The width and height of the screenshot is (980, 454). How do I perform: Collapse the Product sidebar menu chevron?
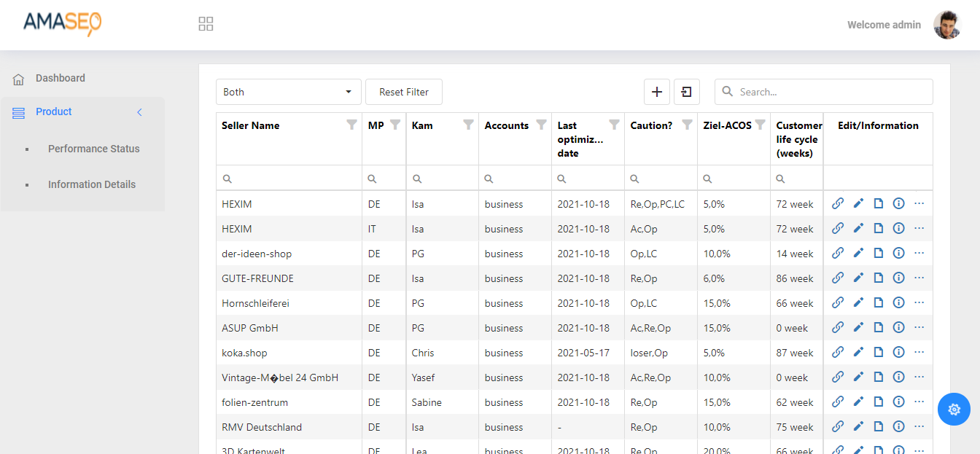[x=140, y=112]
